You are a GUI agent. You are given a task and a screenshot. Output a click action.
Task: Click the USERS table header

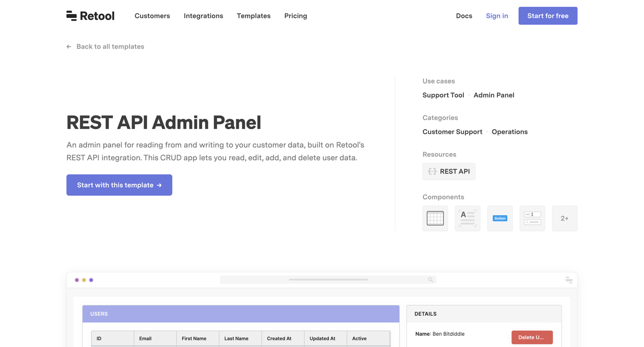241,314
